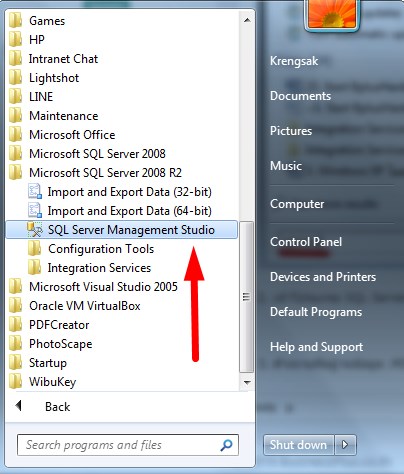Open Pictures from the Start menu
Image resolution: width=404 pixels, height=474 pixels.
[291, 131]
